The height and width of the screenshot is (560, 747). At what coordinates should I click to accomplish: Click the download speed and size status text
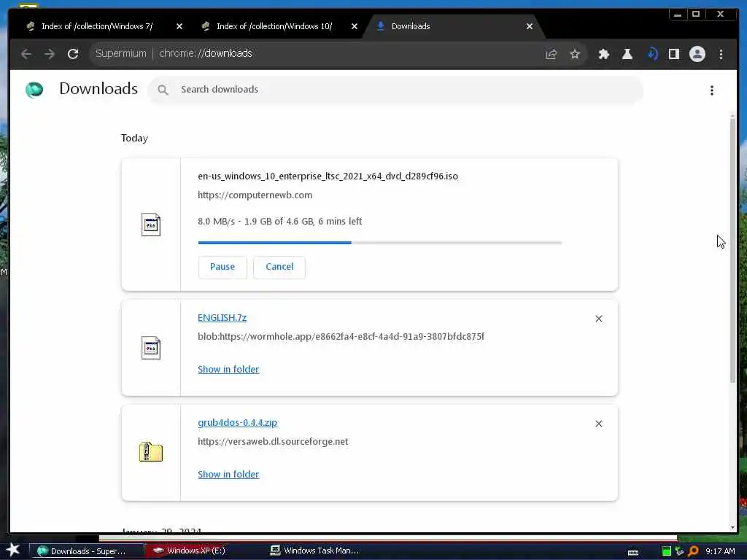pyautogui.click(x=279, y=222)
